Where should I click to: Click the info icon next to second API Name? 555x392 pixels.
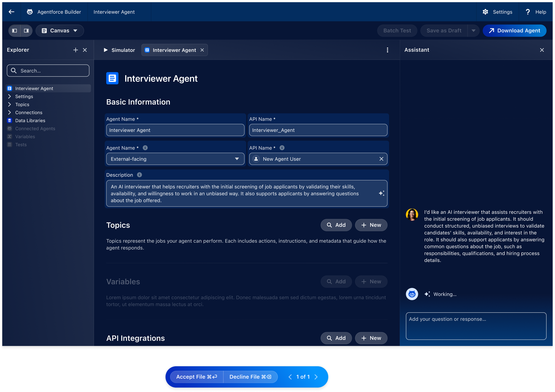point(282,148)
